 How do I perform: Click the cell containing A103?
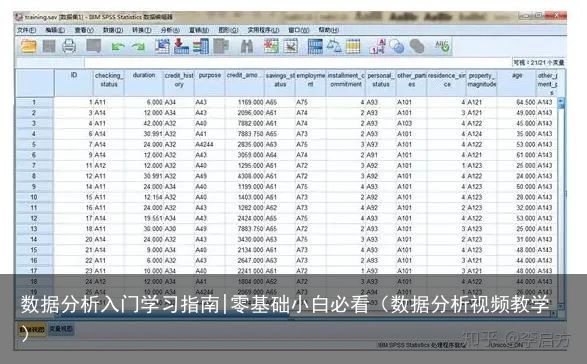pyautogui.click(x=411, y=123)
